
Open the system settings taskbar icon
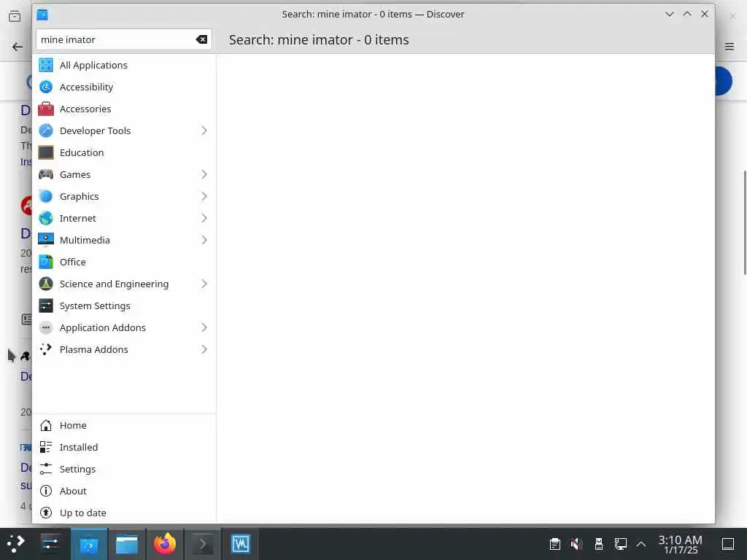(x=50, y=544)
